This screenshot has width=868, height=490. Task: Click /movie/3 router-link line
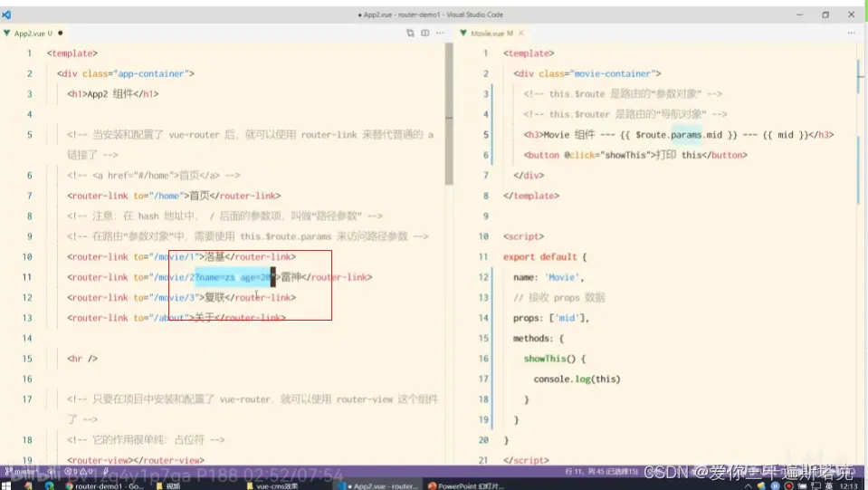tap(182, 297)
